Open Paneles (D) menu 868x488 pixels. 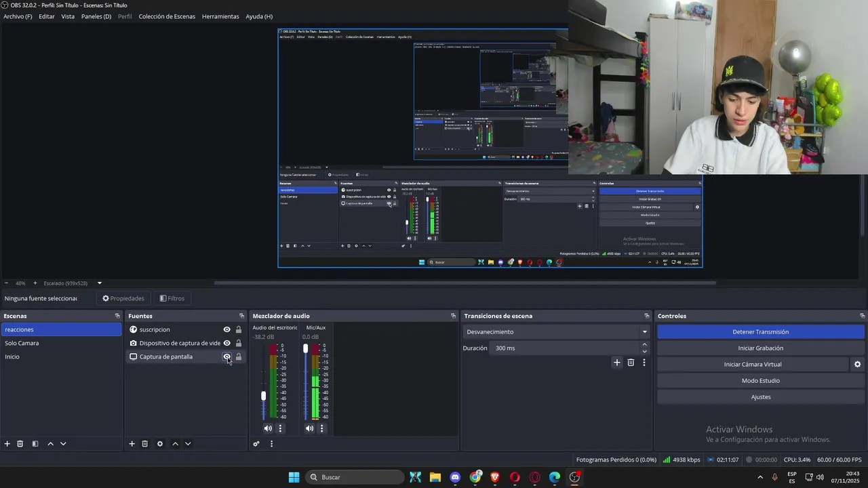click(96, 16)
